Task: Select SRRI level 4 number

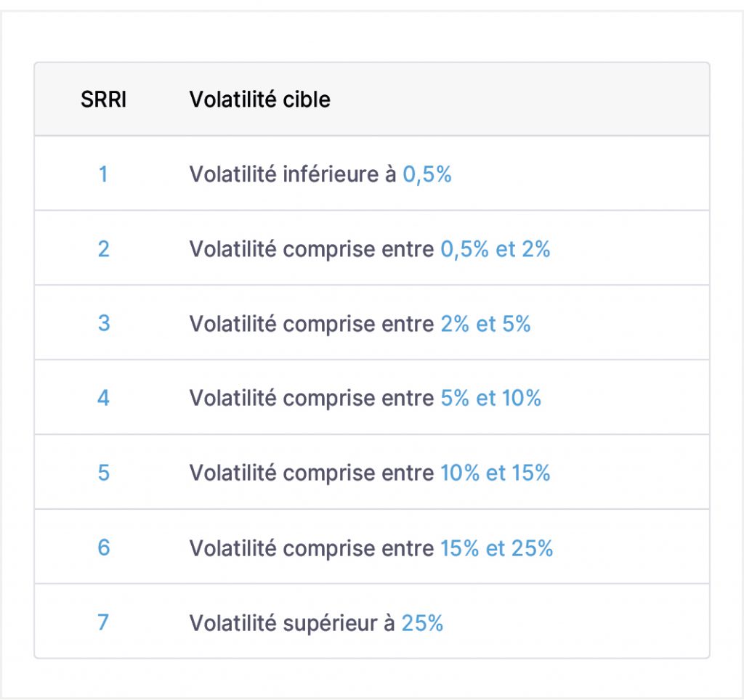Action: [x=103, y=398]
